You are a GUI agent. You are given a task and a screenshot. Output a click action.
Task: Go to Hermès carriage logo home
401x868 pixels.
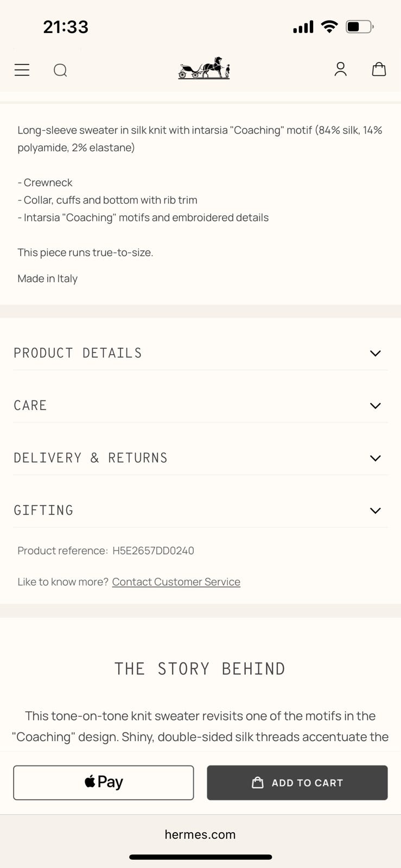(204, 68)
